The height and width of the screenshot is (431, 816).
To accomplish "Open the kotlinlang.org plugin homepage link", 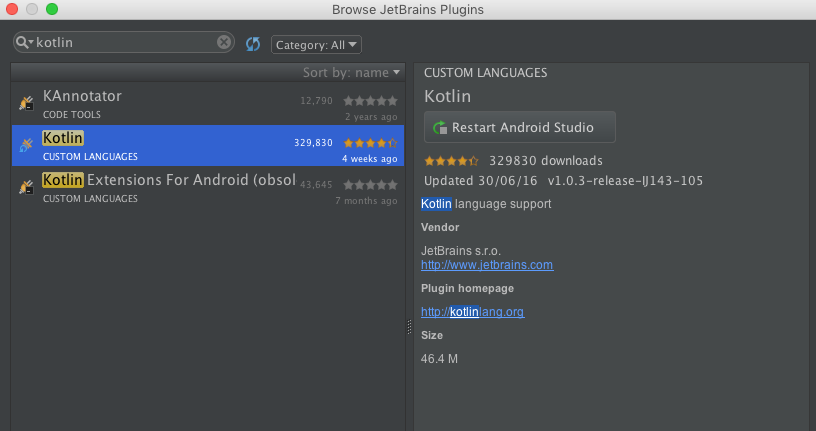I will click(473, 312).
